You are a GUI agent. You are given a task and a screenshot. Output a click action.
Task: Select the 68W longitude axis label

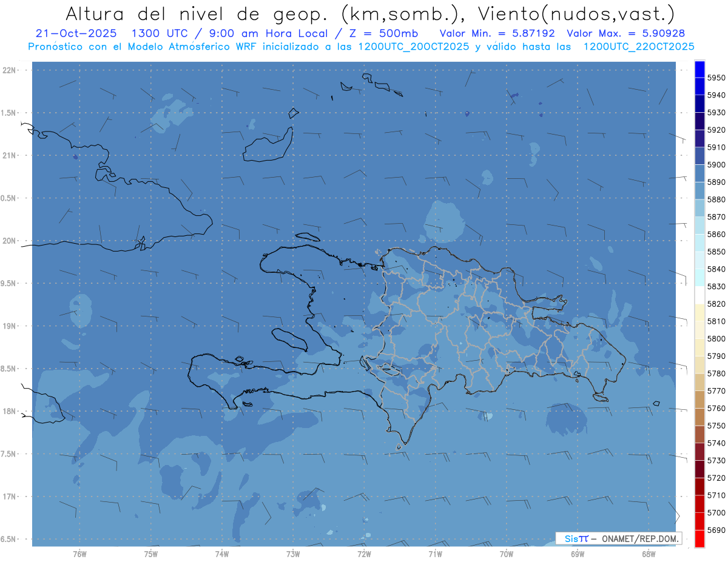648,553
